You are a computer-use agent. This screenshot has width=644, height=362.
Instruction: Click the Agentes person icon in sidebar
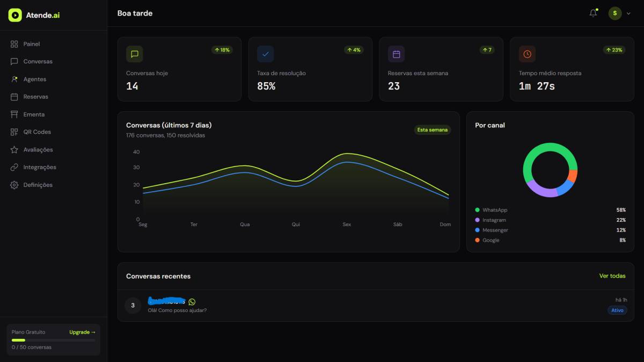14,79
